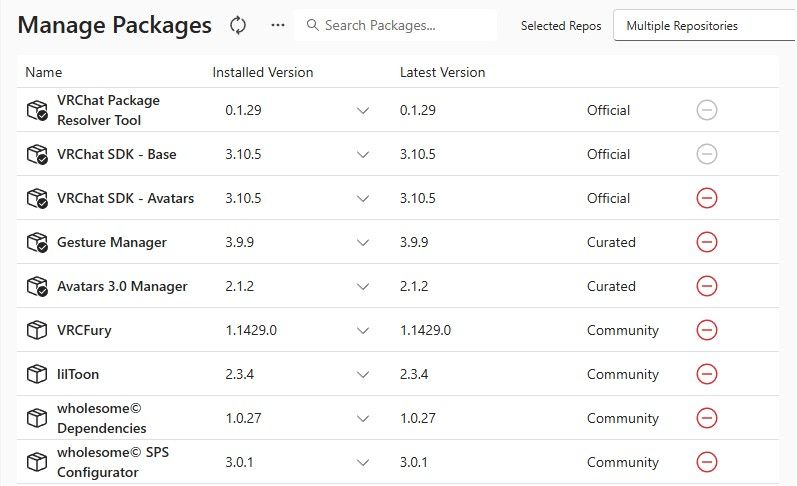This screenshot has height=486, width=797.
Task: Select the VRChat SDK - Avatars name
Action: (x=126, y=198)
